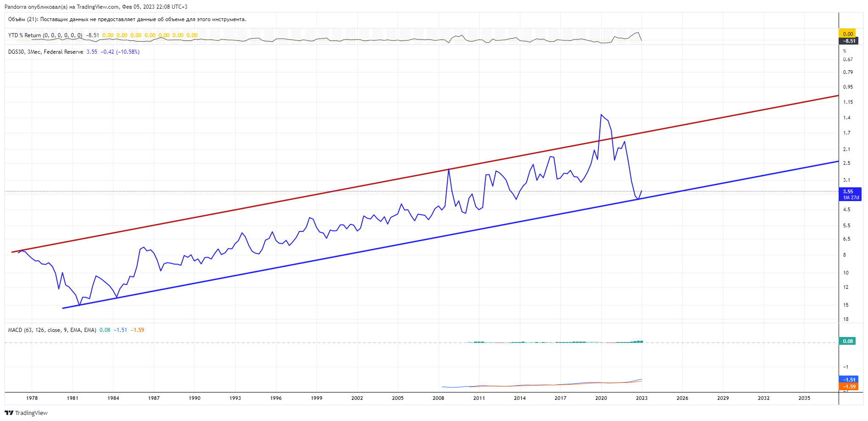Click the 12 price scale label
Screen dimensions: 868x421
[845, 287]
